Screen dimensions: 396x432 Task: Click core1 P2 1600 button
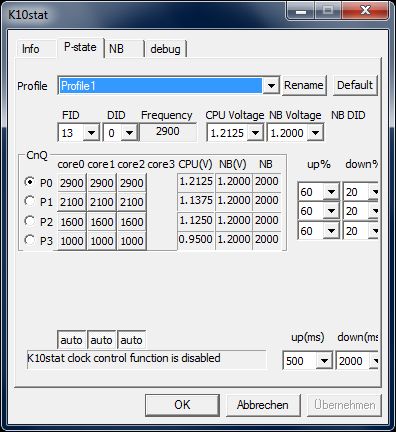[102, 222]
